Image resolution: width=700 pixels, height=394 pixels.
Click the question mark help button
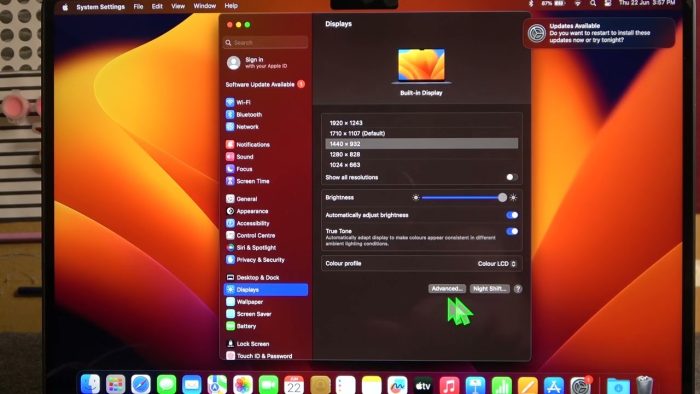click(x=518, y=289)
